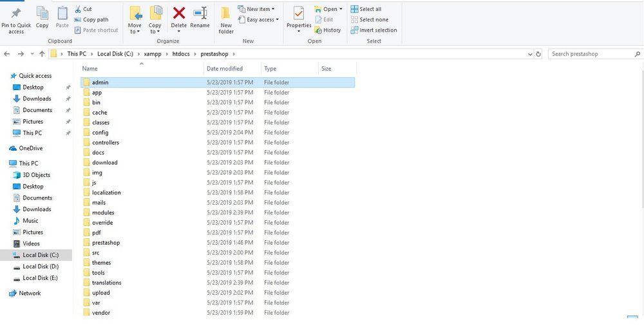Create a New folder
Viewport: 644px width, 329px height.
coord(226,20)
